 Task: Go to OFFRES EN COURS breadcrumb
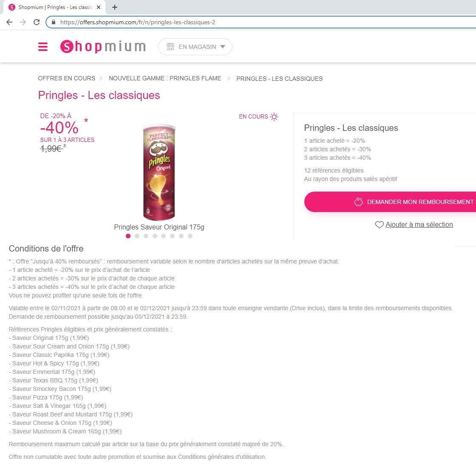pos(66,78)
